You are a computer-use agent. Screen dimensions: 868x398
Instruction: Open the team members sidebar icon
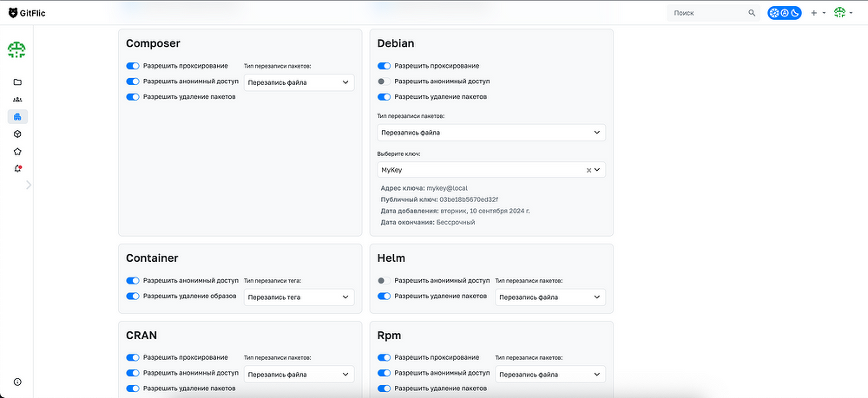tap(17, 100)
